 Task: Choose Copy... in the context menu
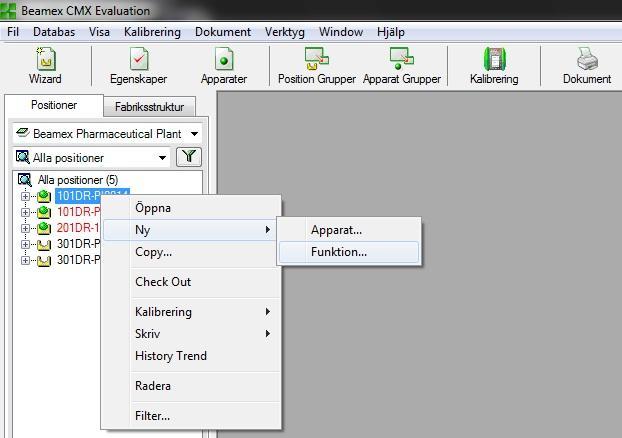click(191, 252)
